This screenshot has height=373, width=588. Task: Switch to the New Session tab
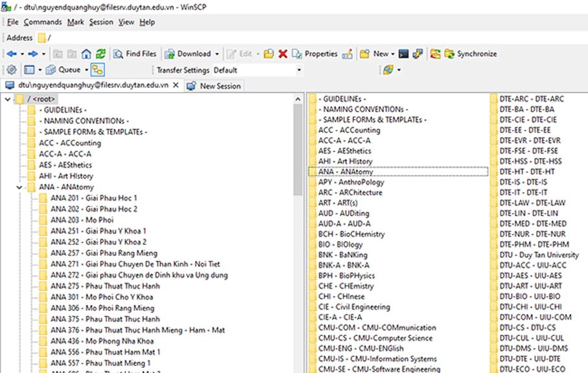213,85
